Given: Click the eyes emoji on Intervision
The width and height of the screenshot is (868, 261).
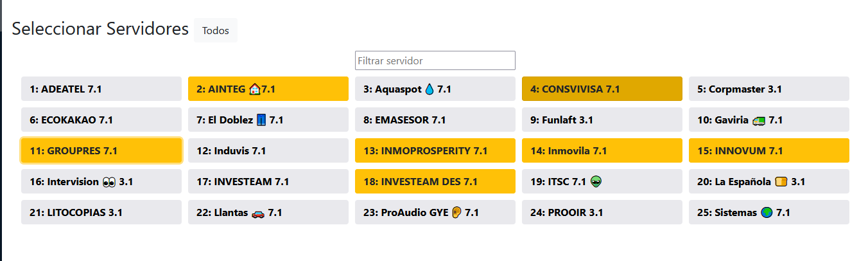Looking at the screenshot, I should 108,182.
